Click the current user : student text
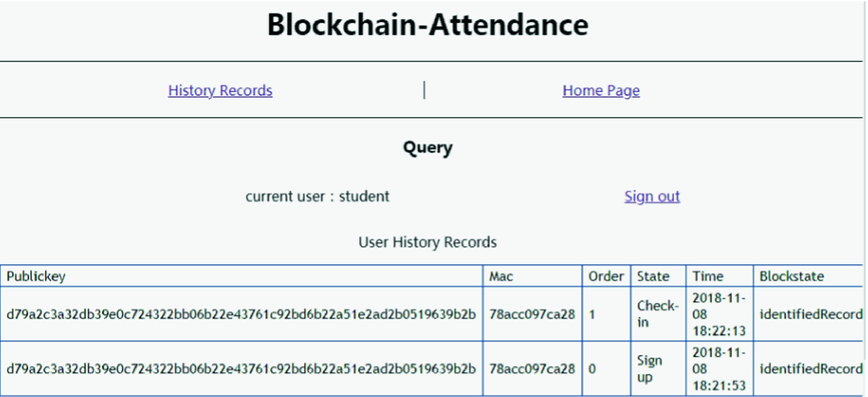The height and width of the screenshot is (397, 868). point(318,196)
